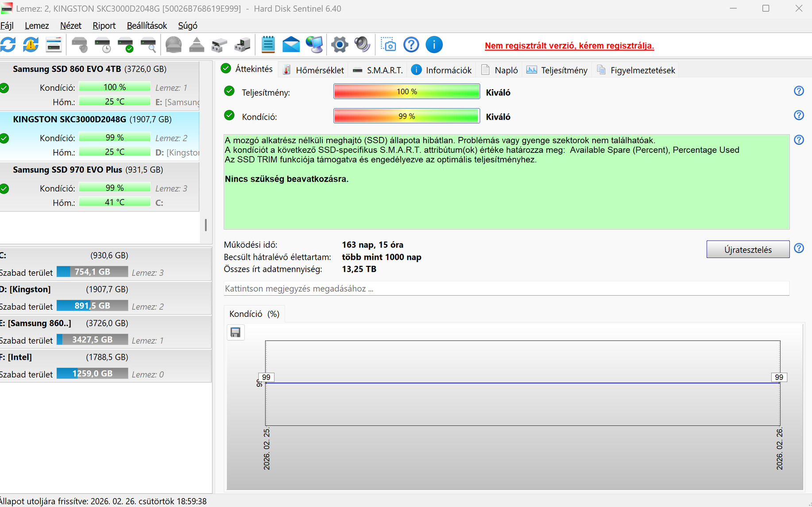Click the disk with speaker test icon
This screenshot has width=812, height=507.
80,45
